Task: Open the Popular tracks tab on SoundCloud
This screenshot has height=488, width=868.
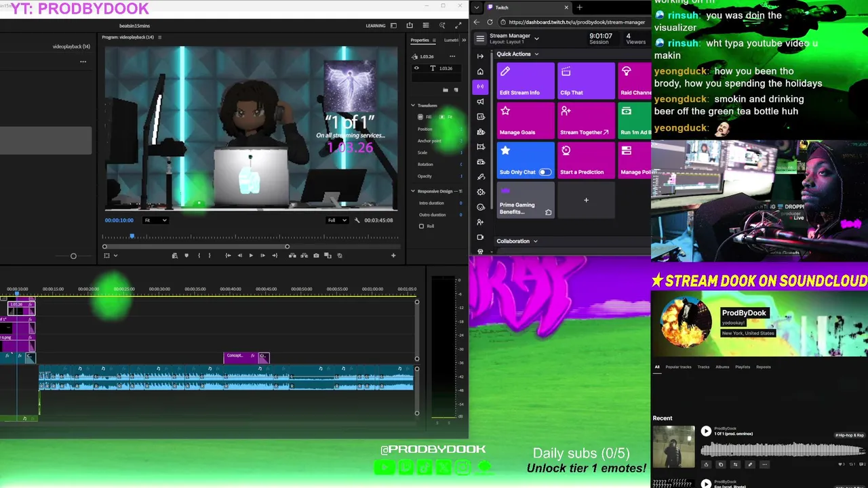Action: [678, 367]
